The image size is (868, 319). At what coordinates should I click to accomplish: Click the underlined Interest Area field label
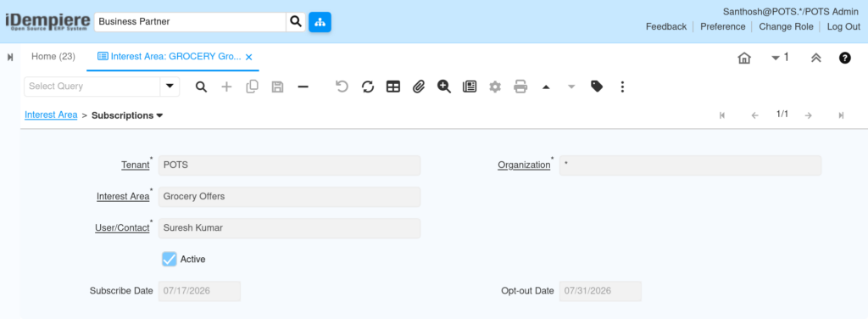123,197
